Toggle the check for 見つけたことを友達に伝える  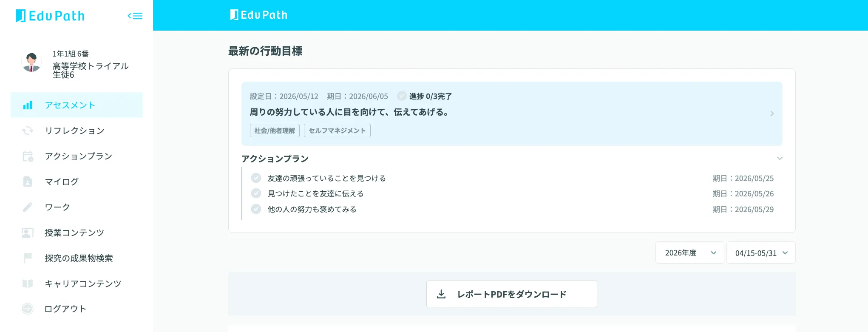(256, 193)
